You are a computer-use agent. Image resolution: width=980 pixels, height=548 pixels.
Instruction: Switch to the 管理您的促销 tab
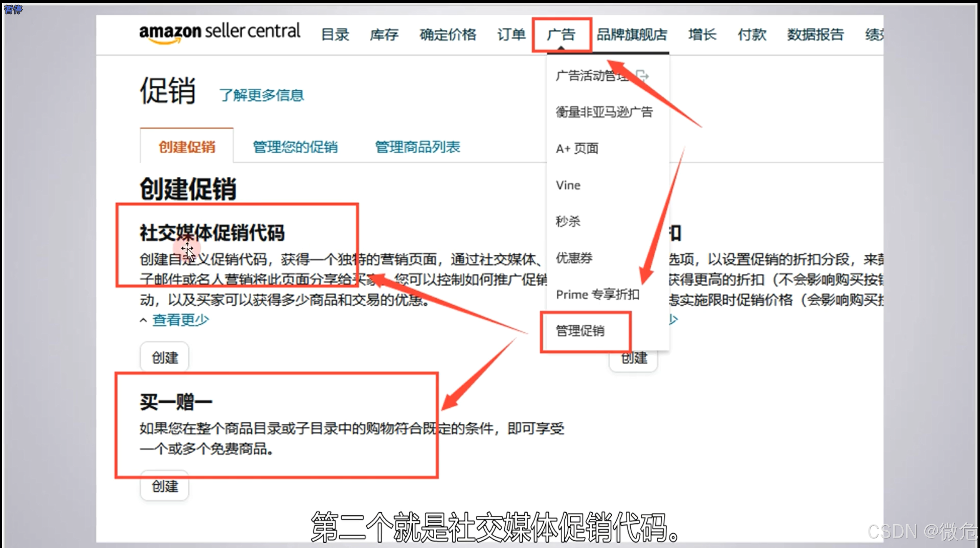coord(295,147)
